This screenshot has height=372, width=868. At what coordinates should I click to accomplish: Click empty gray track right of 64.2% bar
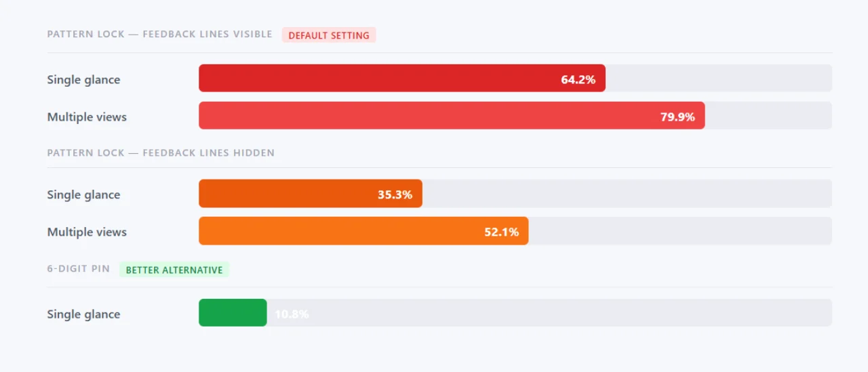[719, 79]
